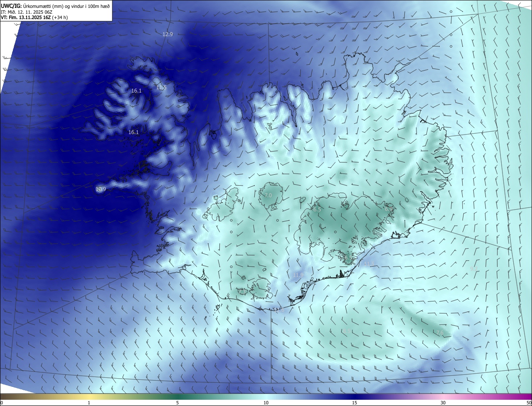
Task: Click the 'IT: Mið. 12. 11. 2025 06Z' line
Action: point(27,12)
